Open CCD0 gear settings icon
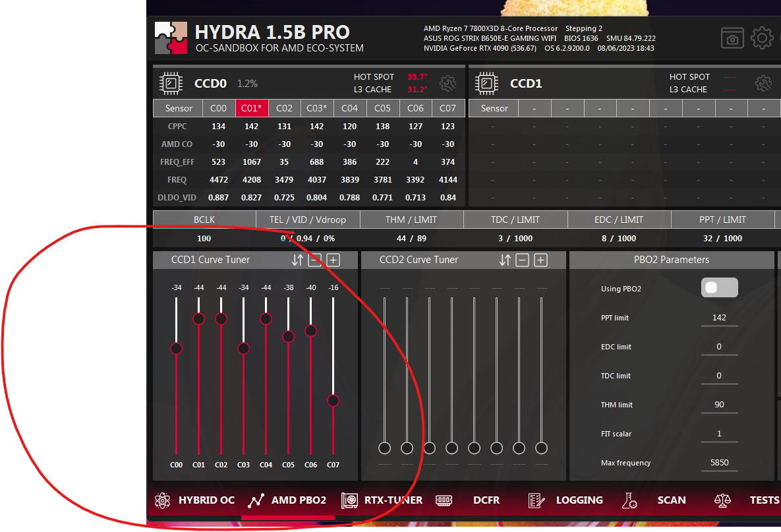Viewport: 781px width, 532px height. (x=448, y=83)
